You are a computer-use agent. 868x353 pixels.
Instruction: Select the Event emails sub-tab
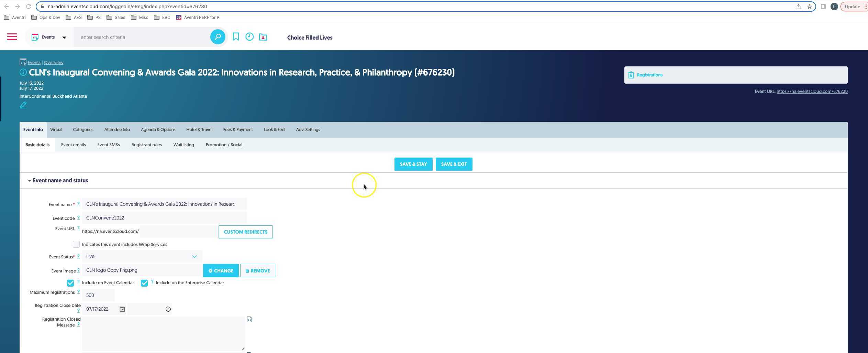point(73,145)
